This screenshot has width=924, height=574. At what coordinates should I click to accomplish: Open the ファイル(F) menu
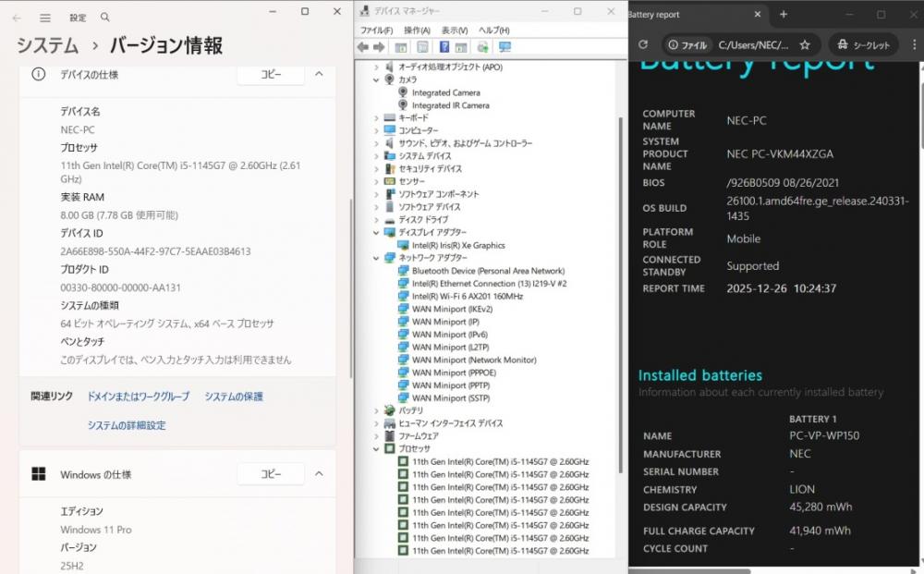tap(377, 31)
